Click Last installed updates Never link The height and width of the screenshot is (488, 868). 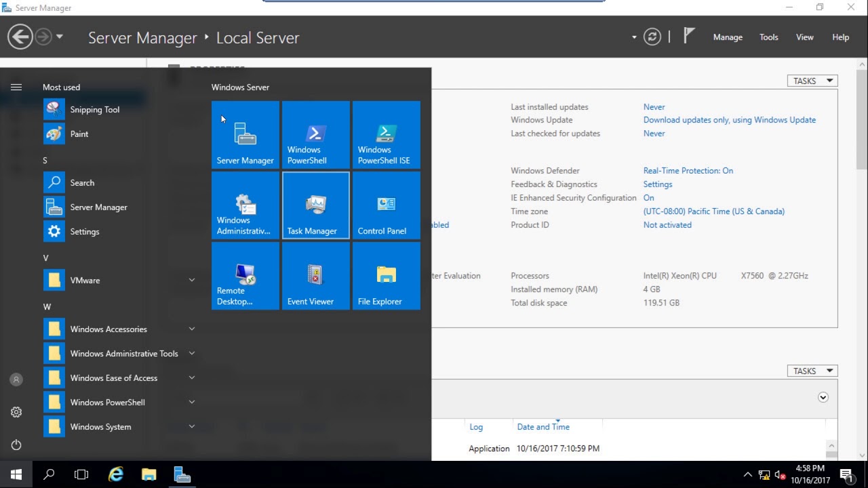(x=654, y=107)
